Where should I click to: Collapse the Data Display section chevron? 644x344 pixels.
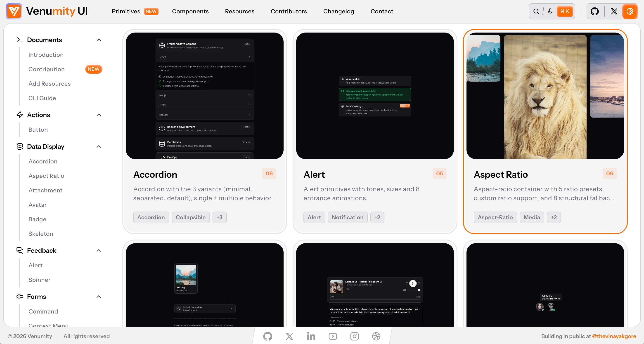pyautogui.click(x=99, y=146)
